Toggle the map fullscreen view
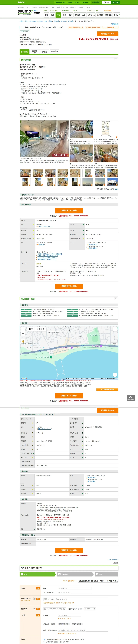Image resolution: width=138 pixels, height=644 pixels. click(115, 329)
